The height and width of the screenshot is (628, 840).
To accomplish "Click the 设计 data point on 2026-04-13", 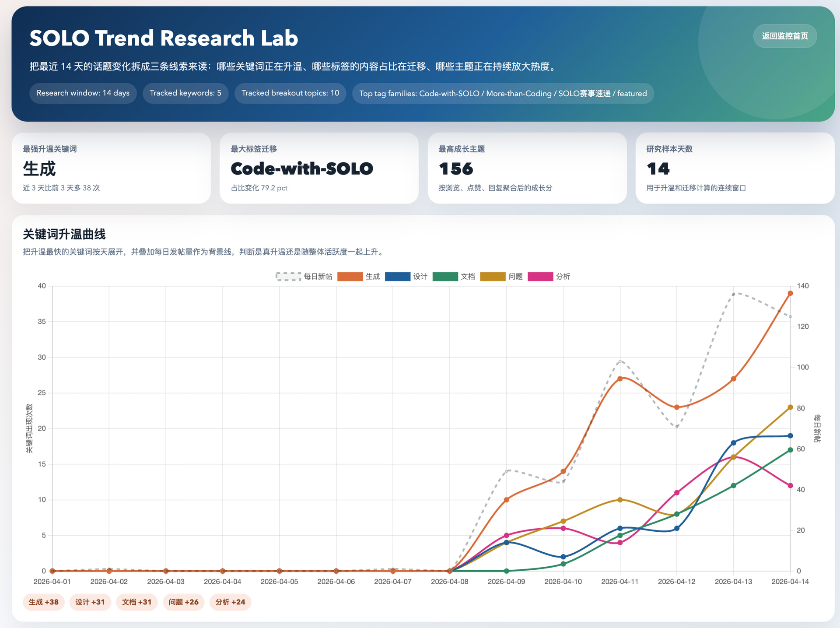I will [x=733, y=443].
